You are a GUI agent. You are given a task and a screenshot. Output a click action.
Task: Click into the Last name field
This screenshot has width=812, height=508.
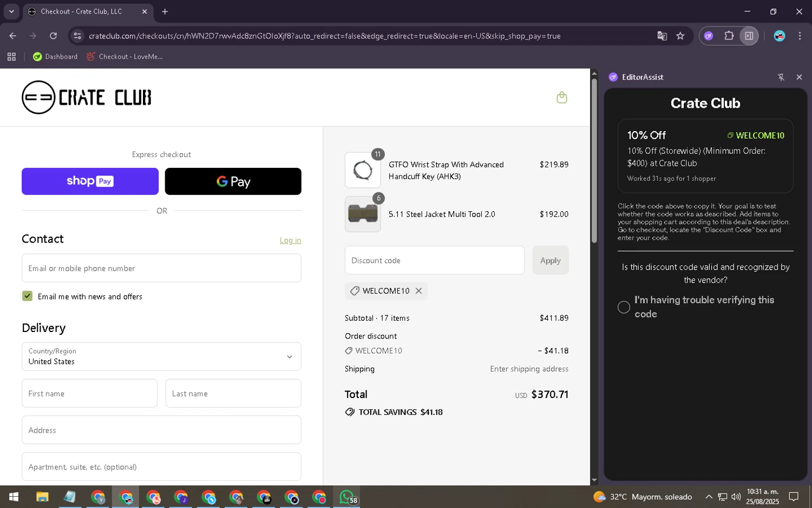pyautogui.click(x=233, y=393)
